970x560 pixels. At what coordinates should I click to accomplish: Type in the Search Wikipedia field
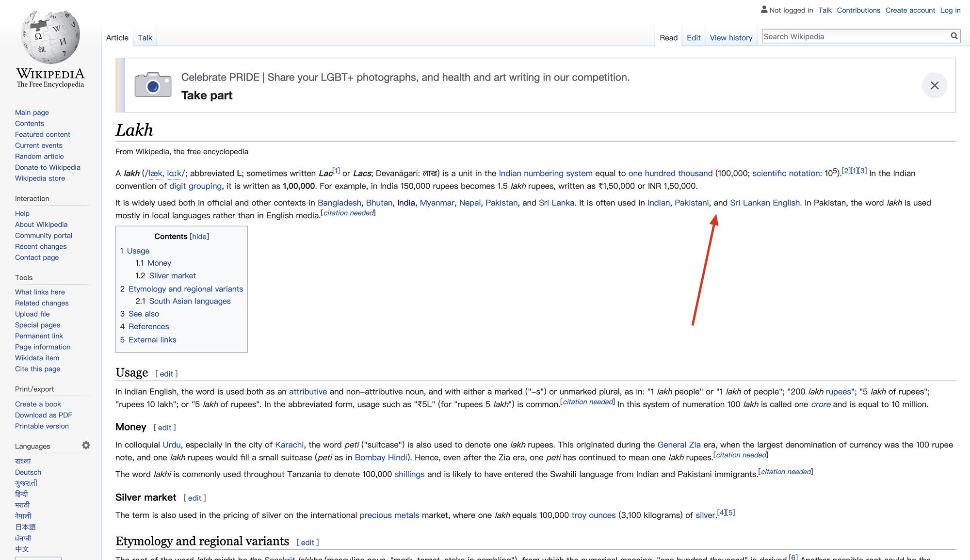coord(854,36)
